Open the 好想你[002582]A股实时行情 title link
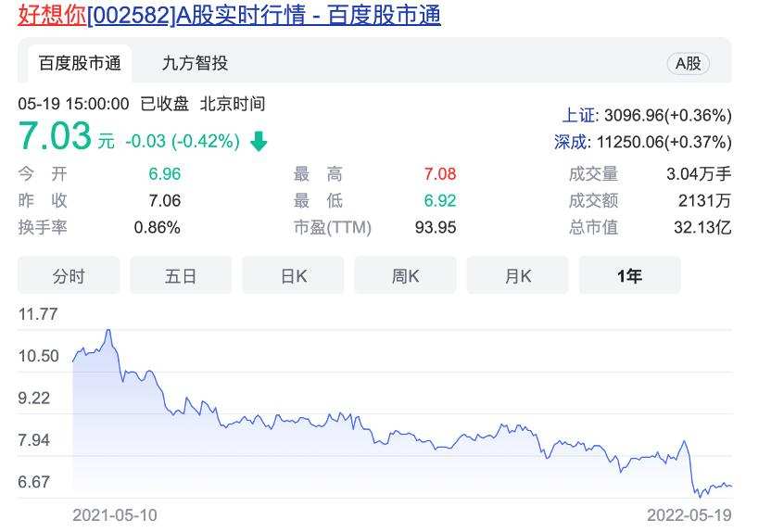This screenshot has width=771, height=532. click(x=229, y=14)
